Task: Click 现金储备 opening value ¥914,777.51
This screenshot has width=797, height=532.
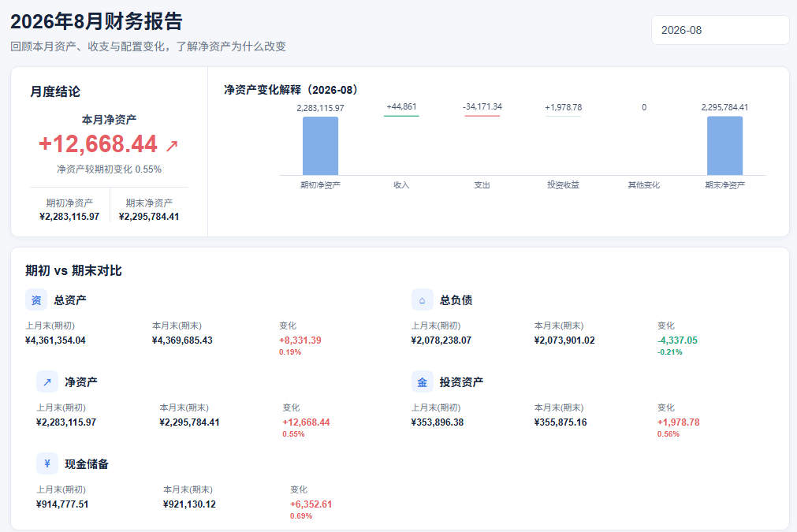Action: (62, 504)
